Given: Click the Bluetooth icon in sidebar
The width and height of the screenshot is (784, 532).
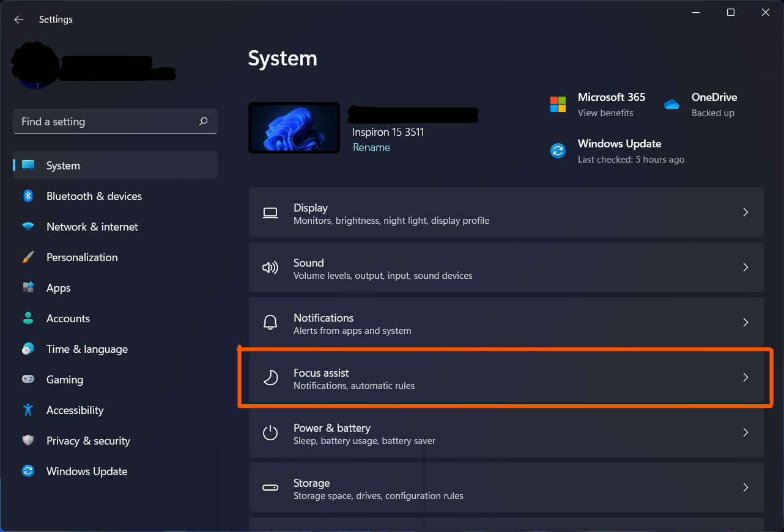Looking at the screenshot, I should [x=28, y=196].
